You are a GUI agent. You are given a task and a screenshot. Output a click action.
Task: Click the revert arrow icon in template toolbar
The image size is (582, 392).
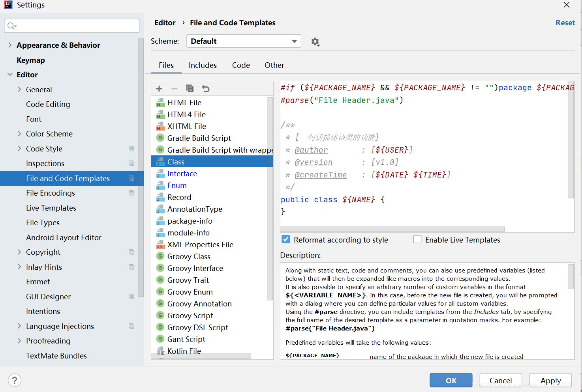[206, 89]
